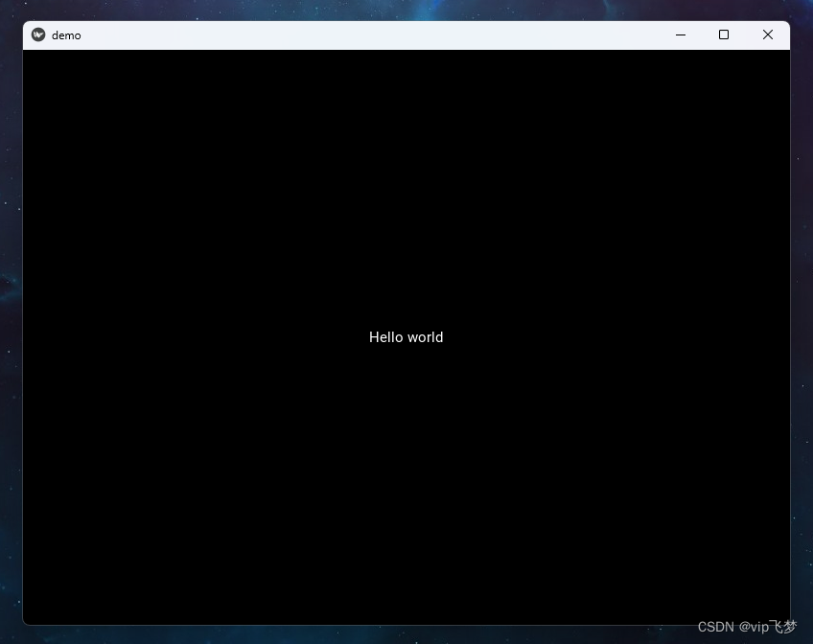
Task: Click the Hello world label
Action: point(406,337)
